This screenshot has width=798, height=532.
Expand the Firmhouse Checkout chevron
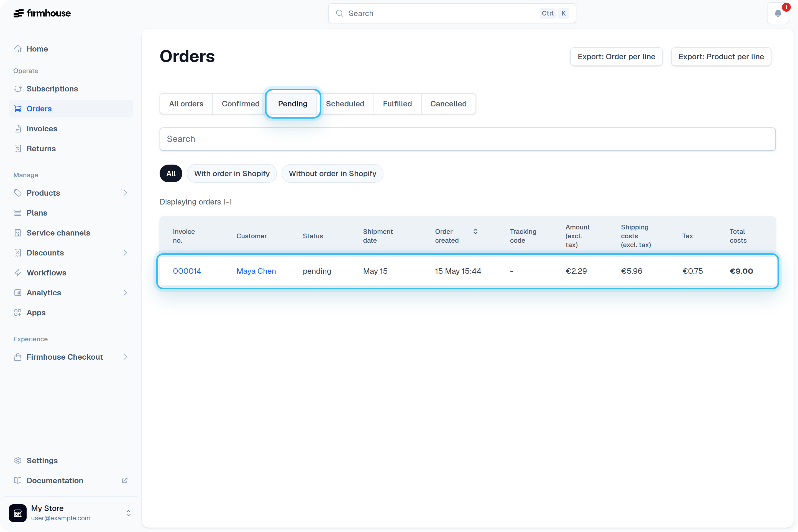[x=125, y=357]
